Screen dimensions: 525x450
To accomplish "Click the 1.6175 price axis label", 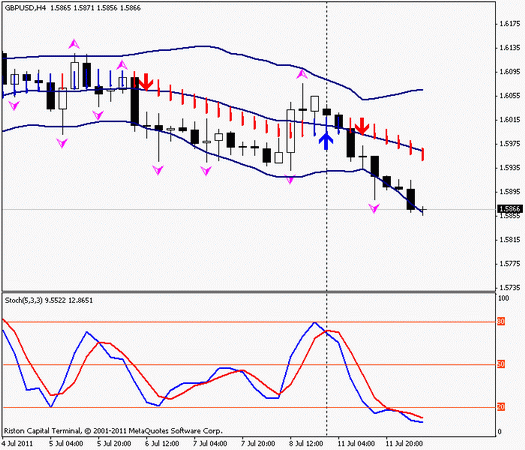I will [510, 24].
